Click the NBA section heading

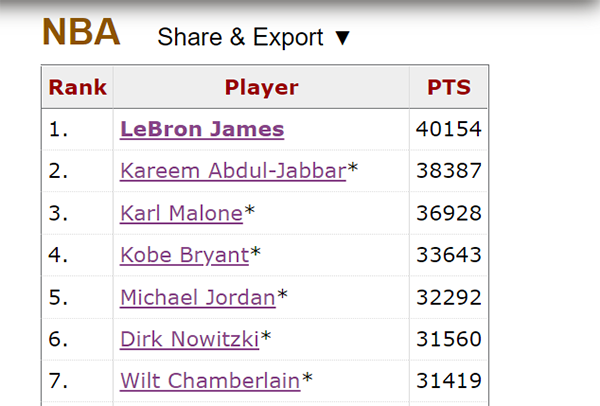click(x=81, y=32)
